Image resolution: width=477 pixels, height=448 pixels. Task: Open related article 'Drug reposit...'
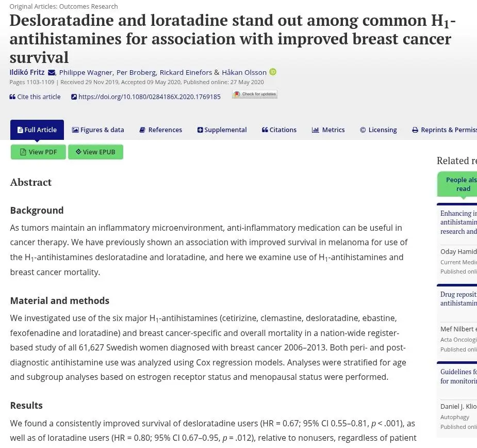click(458, 299)
